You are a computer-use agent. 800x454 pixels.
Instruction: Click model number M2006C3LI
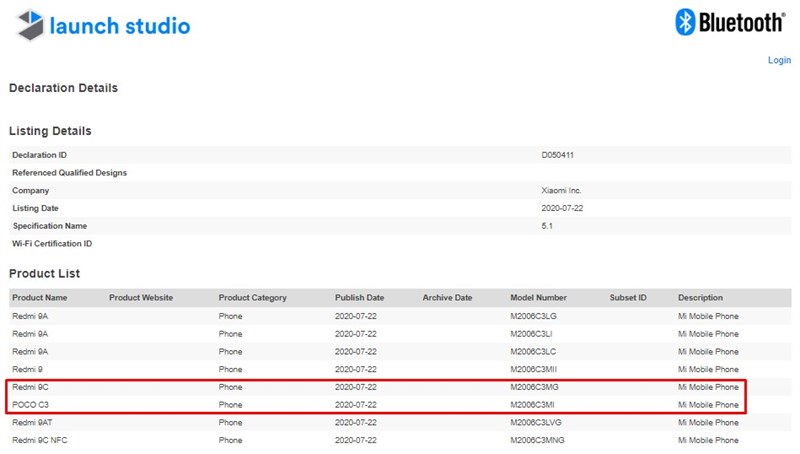(x=531, y=334)
